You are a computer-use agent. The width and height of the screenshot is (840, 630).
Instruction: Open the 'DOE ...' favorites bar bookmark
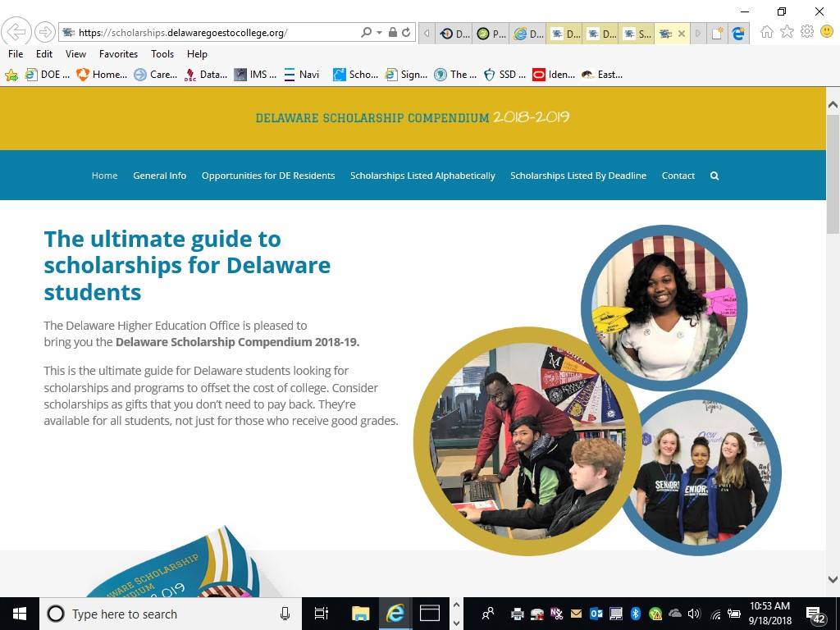[48, 75]
